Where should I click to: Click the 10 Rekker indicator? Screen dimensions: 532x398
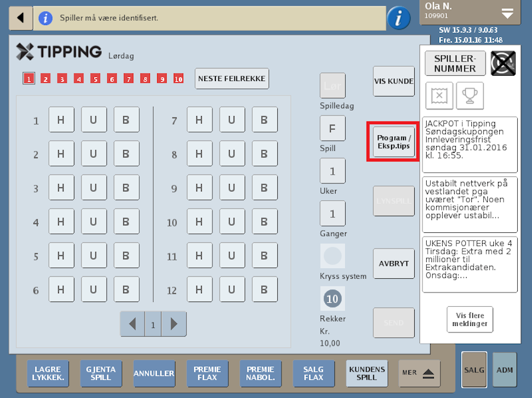[x=333, y=298]
